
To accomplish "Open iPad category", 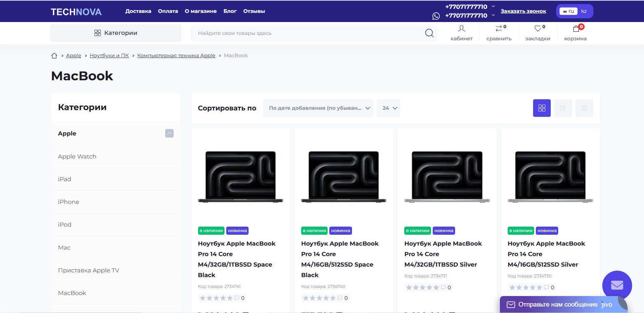I will [116, 179].
